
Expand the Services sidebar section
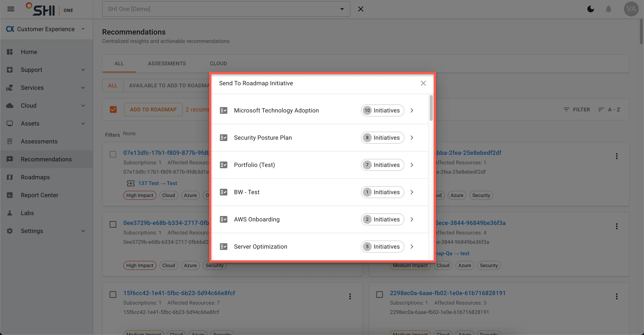click(83, 88)
